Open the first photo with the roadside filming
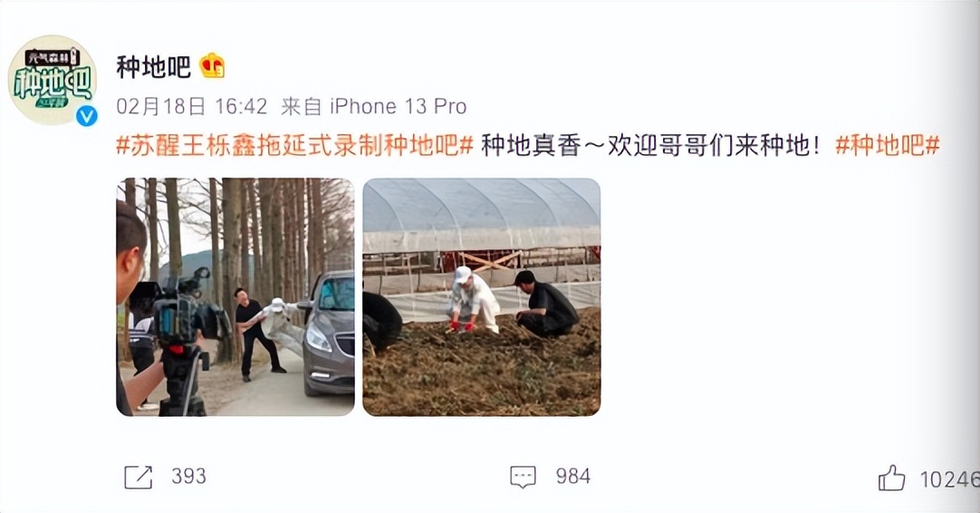This screenshot has width=980, height=513. (235, 297)
